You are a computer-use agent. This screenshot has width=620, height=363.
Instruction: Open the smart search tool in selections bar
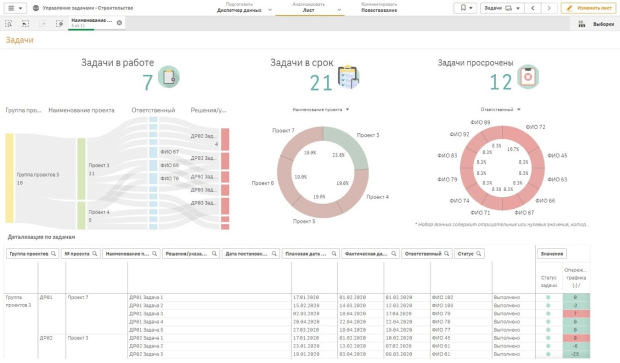(8, 24)
